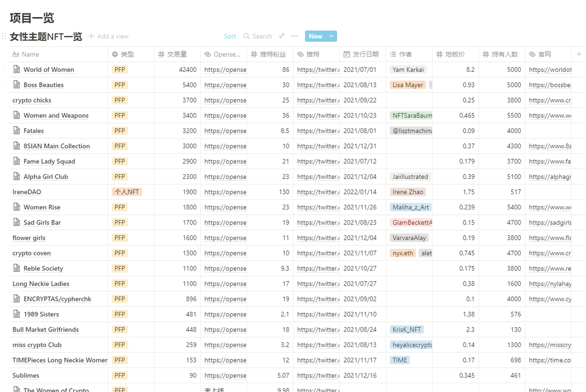
Task: Open the page icon of Boss Beauties
Action: pos(17,84)
